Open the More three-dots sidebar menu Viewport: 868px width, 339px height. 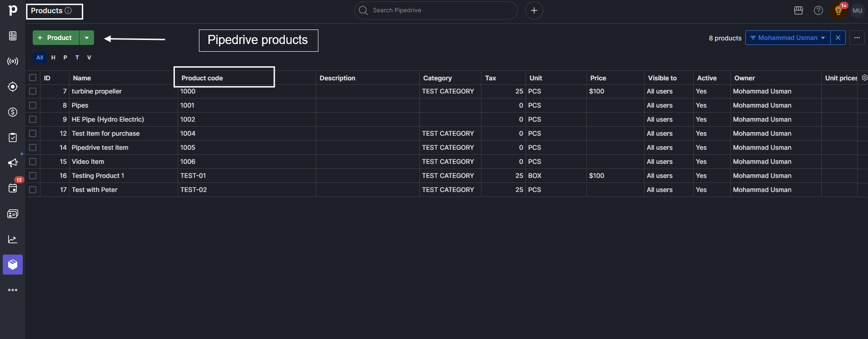[13, 290]
